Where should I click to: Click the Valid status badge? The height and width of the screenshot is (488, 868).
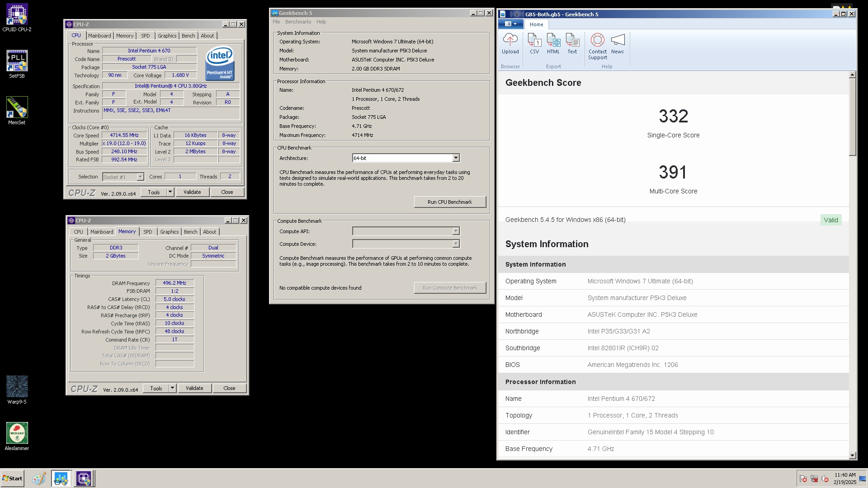pos(830,220)
